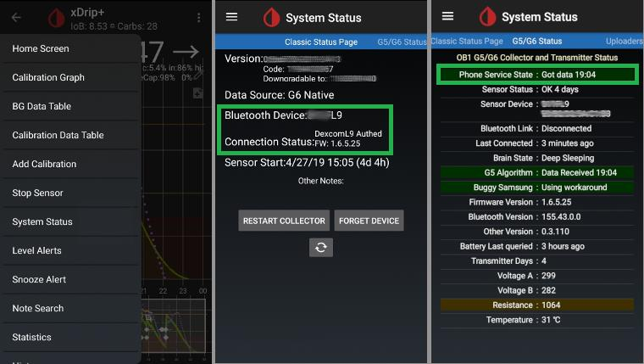Viewport: 644px width, 364px height.
Task: Tap back arrow in xDrip+ header
Action: (16, 17)
